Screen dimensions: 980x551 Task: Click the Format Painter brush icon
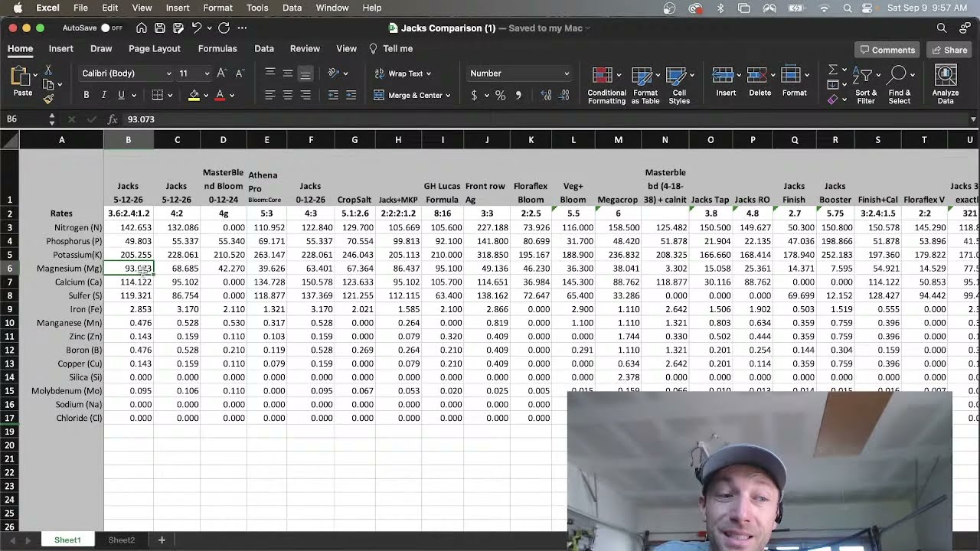49,98
